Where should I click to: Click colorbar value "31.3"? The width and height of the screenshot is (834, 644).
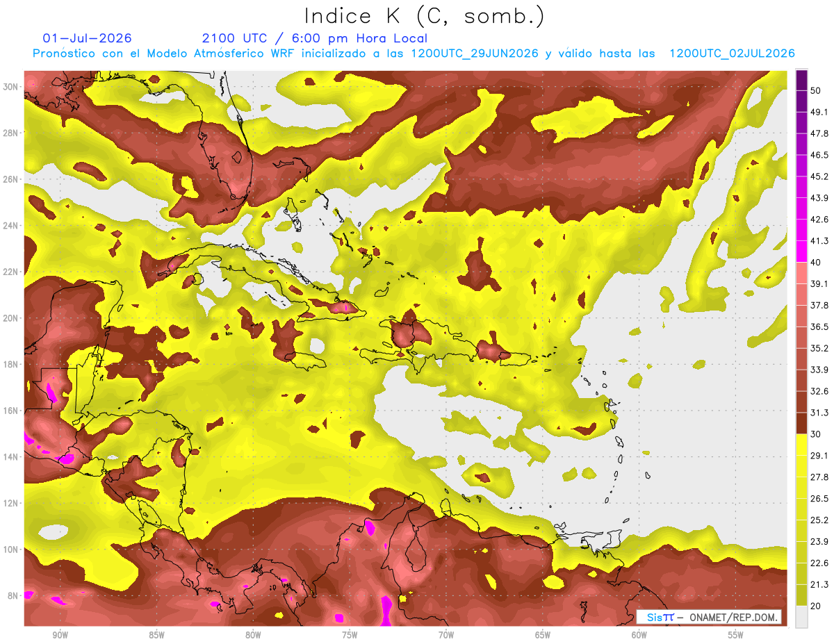tap(819, 413)
